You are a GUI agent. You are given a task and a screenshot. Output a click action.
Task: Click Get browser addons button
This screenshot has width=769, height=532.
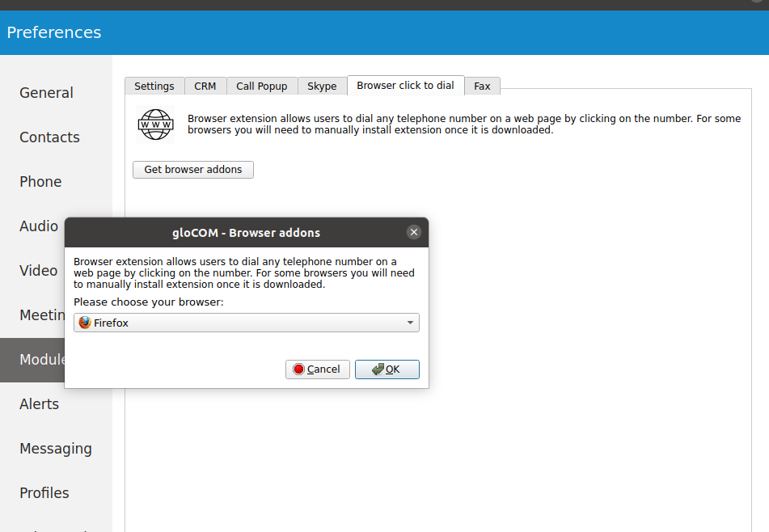click(193, 170)
